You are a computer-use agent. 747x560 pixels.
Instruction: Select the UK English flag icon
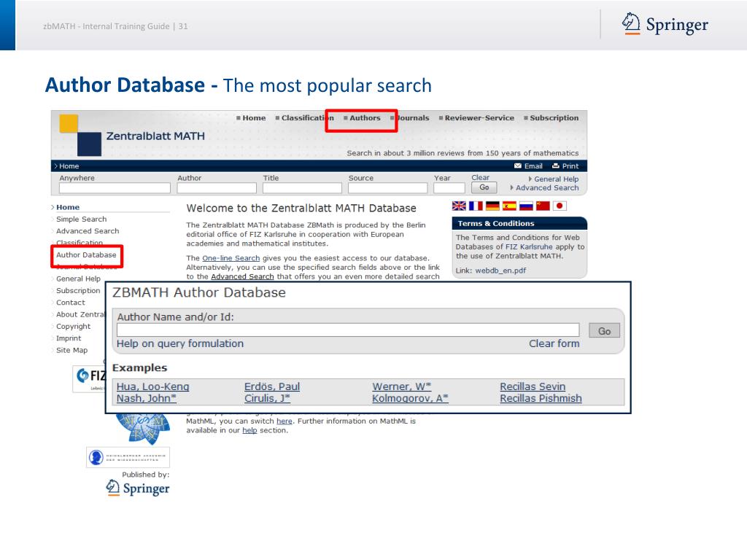click(459, 206)
